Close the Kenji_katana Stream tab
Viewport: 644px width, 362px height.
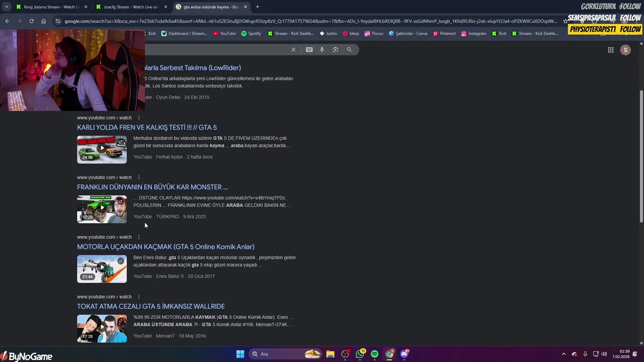pos(86,7)
